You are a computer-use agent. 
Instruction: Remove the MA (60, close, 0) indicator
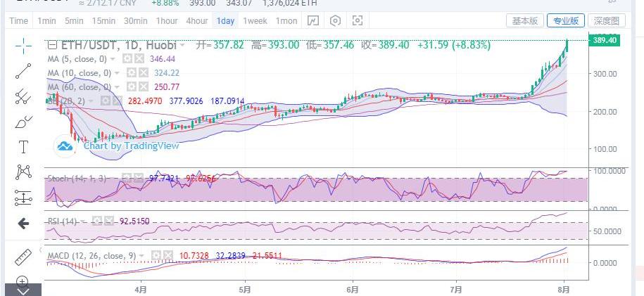pyautogui.click(x=143, y=86)
